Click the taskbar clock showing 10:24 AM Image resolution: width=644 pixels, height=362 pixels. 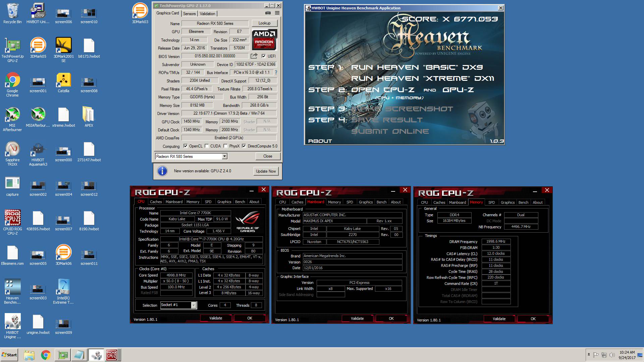(627, 355)
